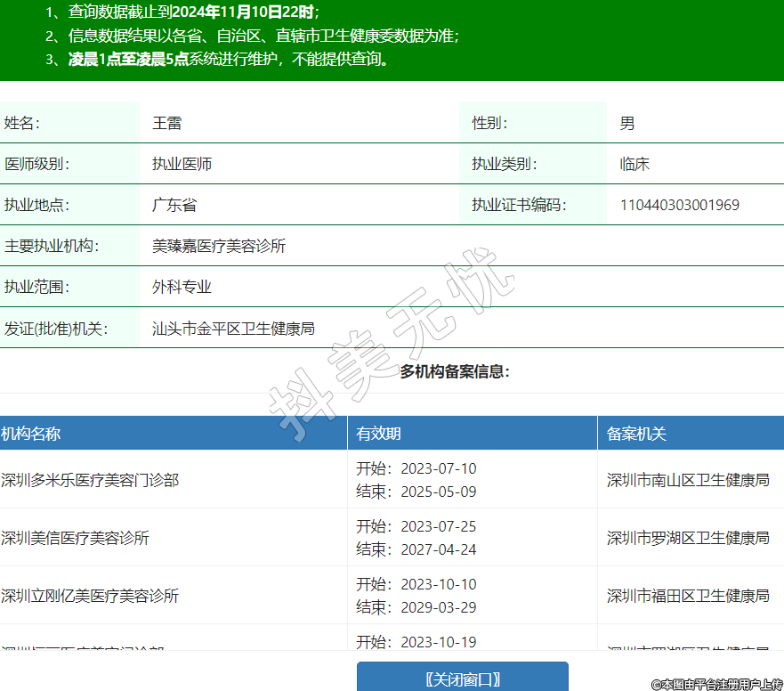Click 深圳市罗湖区卫生健康局 in the table
The height and width of the screenshot is (691, 784).
pos(688,538)
